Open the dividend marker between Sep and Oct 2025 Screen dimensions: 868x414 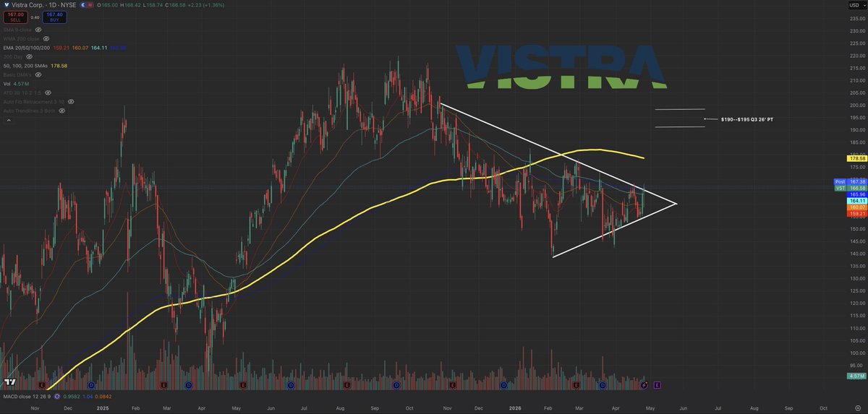tap(396, 385)
